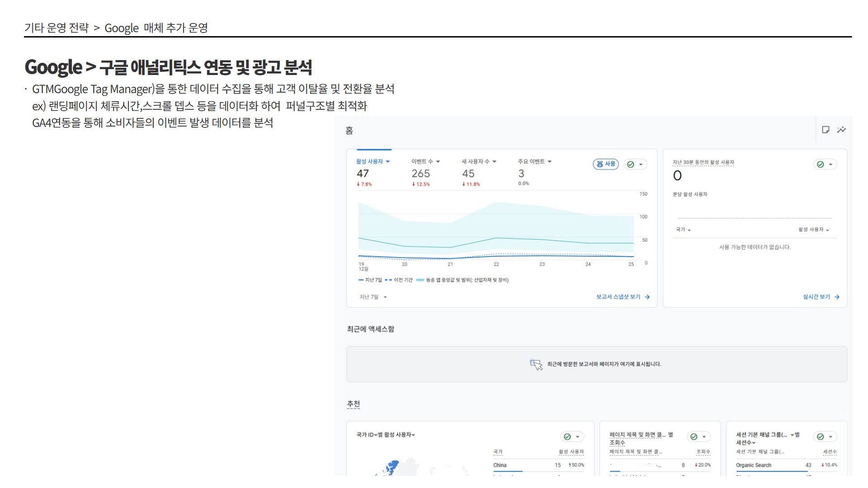The height and width of the screenshot is (488, 868).
Task: Click recently visited pointer icon
Action: click(536, 364)
